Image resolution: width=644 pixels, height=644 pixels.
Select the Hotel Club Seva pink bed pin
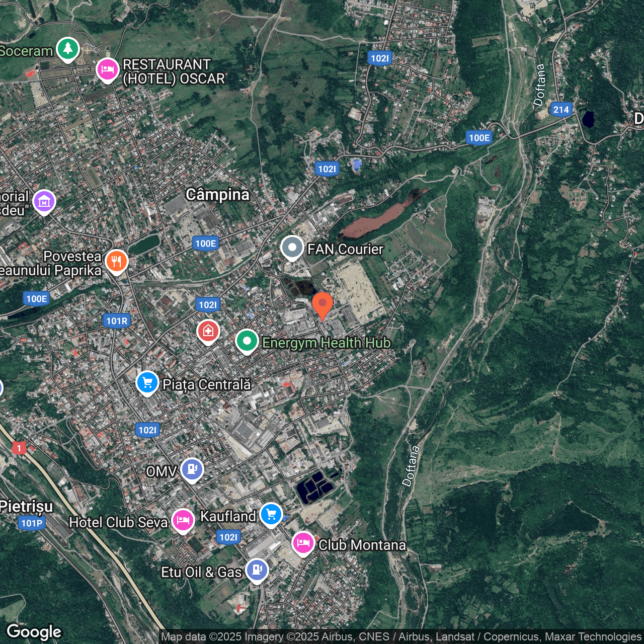[x=183, y=521]
